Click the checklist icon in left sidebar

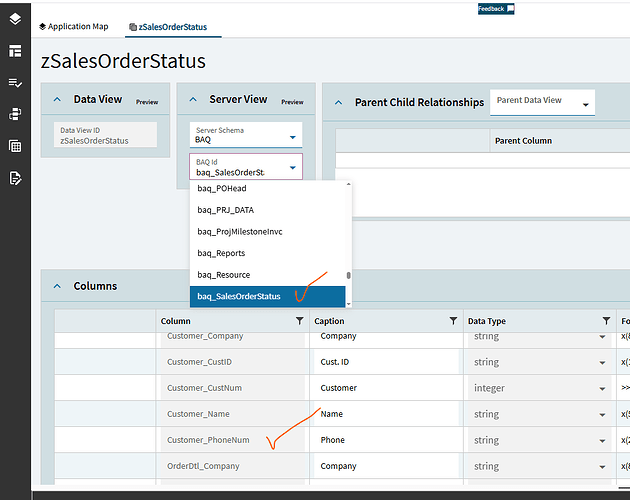pyautogui.click(x=15, y=83)
